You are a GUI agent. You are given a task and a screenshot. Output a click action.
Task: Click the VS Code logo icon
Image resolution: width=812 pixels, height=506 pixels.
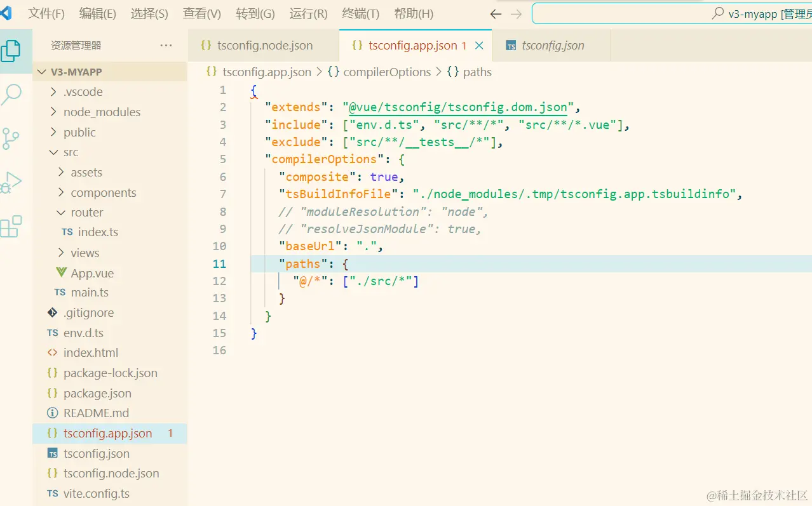[5, 13]
